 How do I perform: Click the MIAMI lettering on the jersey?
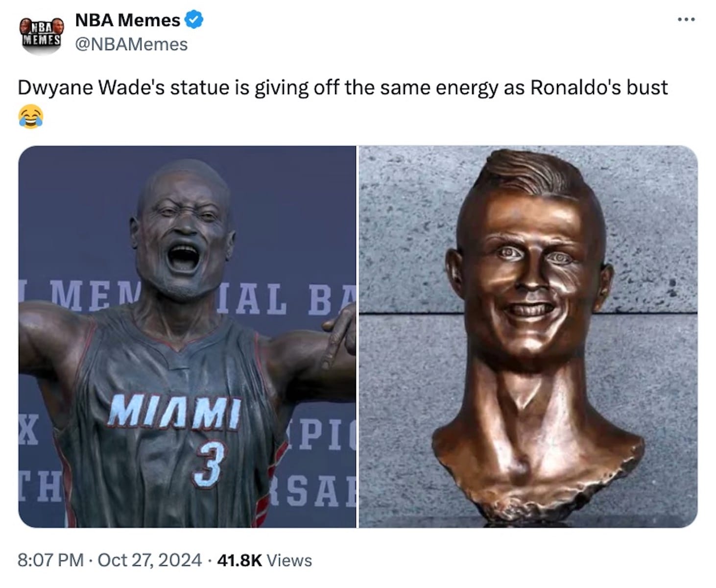pos(174,412)
